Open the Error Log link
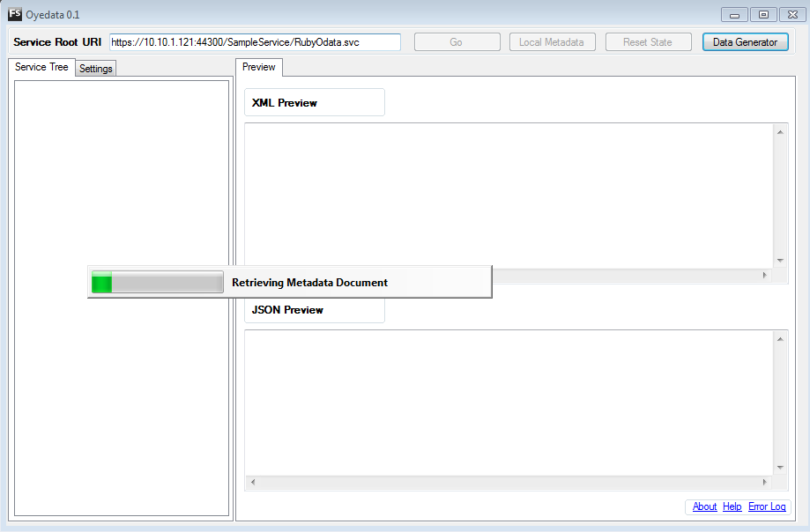This screenshot has width=810, height=532. [x=767, y=506]
